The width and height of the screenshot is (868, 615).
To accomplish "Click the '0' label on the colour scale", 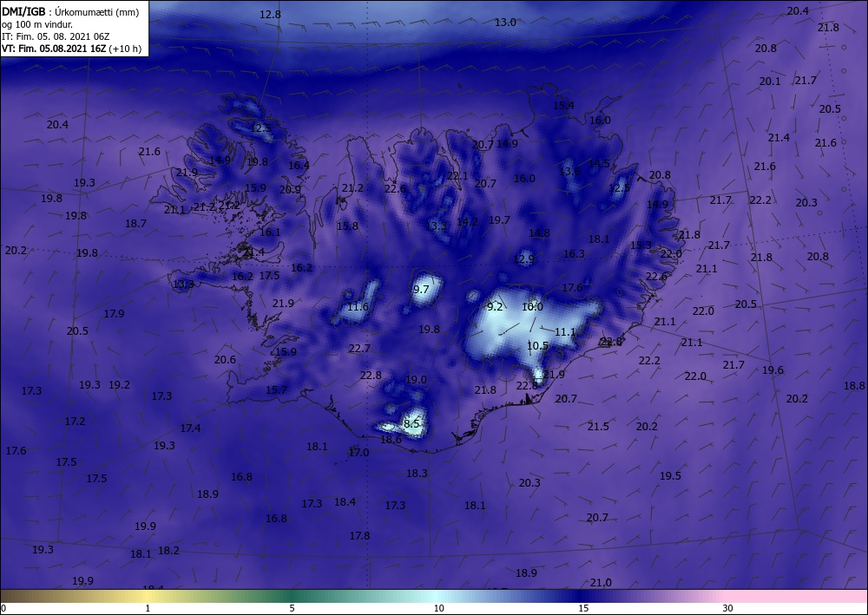I will coord(3,608).
